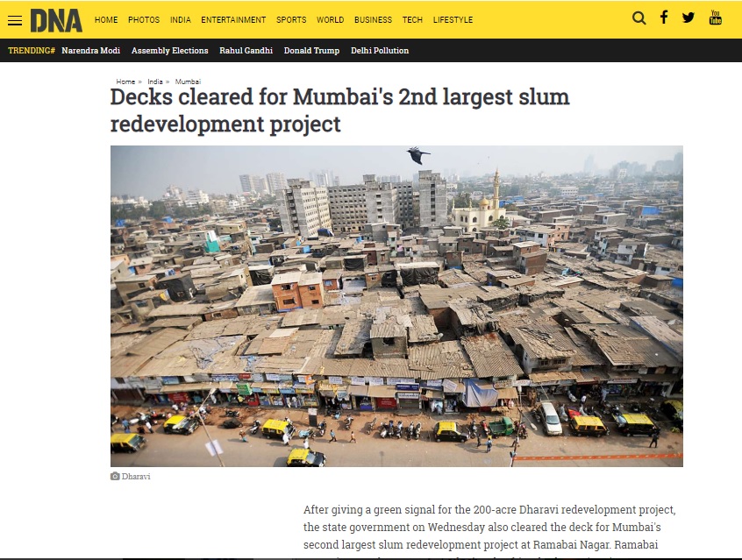The image size is (742, 560).
Task: Visit the Facebook page icon
Action: [x=664, y=18]
